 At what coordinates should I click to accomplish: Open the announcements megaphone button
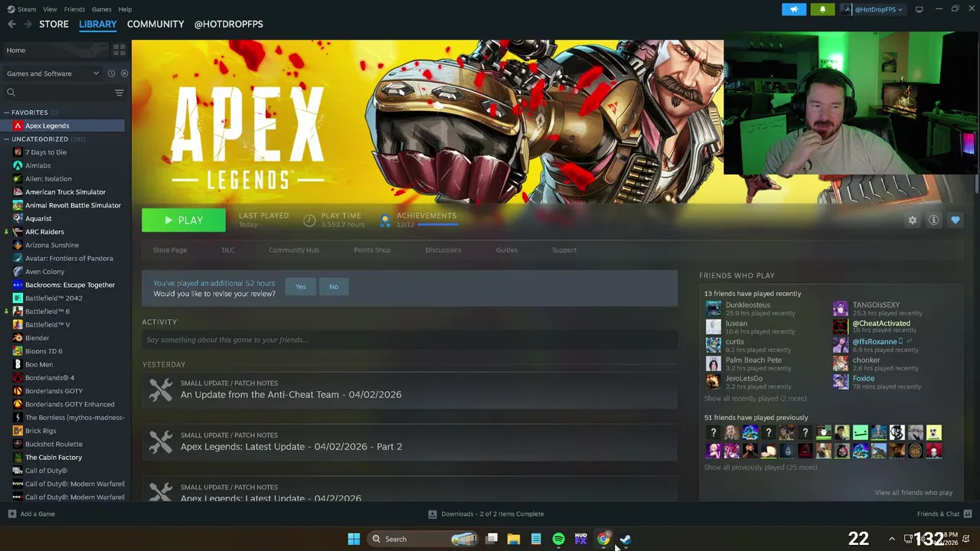pos(794,9)
